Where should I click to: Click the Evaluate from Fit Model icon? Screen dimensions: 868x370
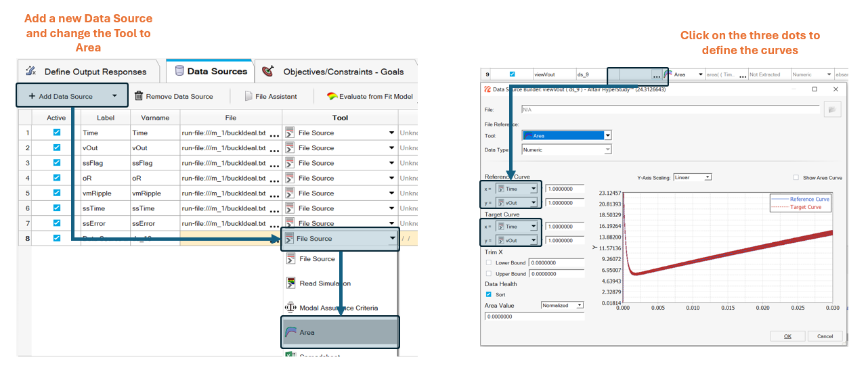pos(332,96)
